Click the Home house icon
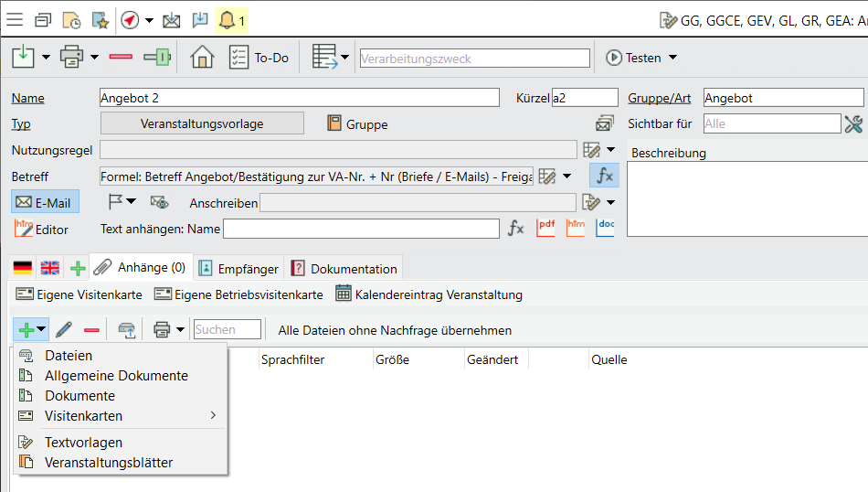The width and height of the screenshot is (868, 492). tap(202, 58)
